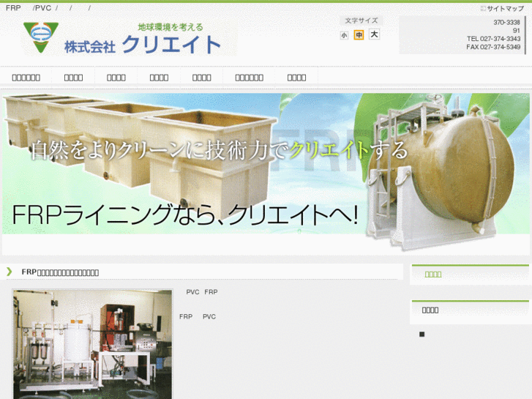The image size is (532, 399).
Task: Open the leftmost main navigation menu item
Action: click(x=26, y=78)
